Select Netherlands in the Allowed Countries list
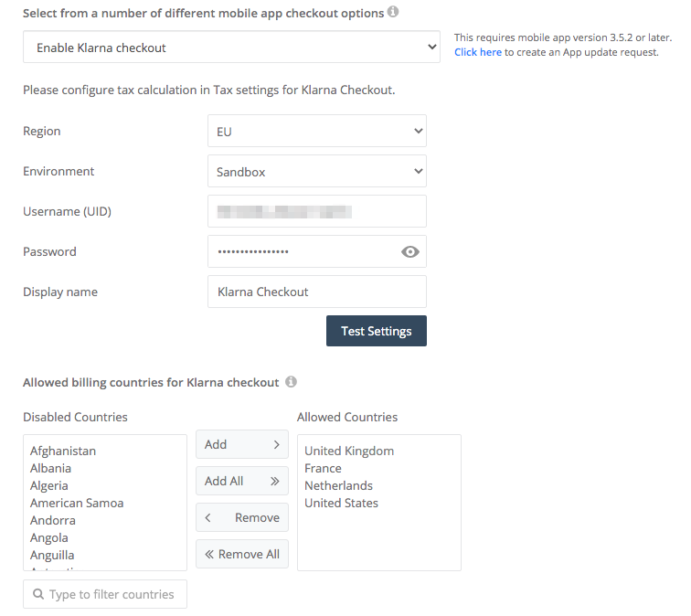691x616 pixels. pos(338,485)
